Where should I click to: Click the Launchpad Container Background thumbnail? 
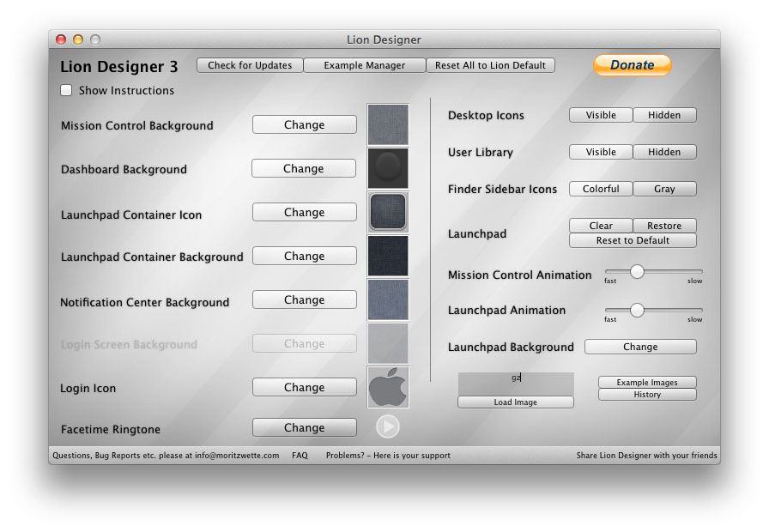click(x=388, y=256)
